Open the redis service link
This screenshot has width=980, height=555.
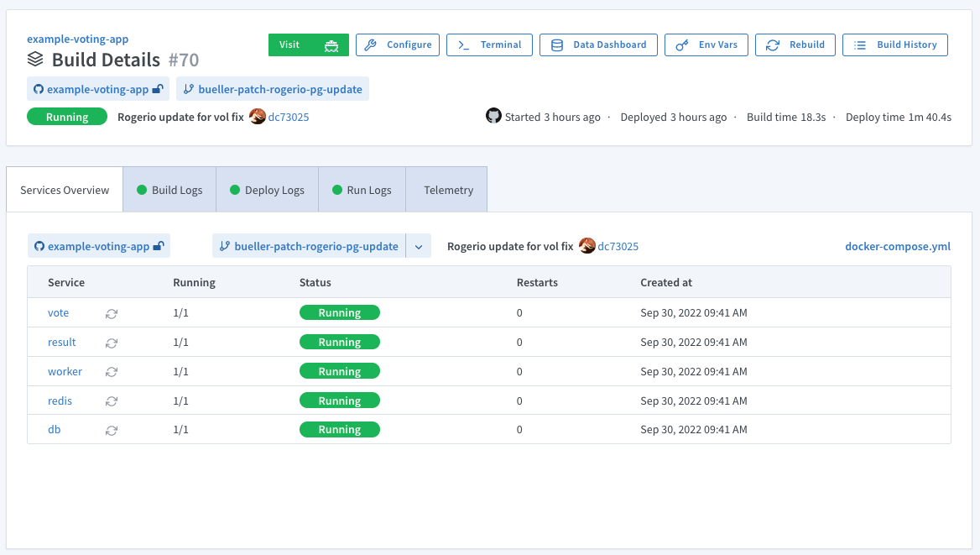[x=60, y=401]
